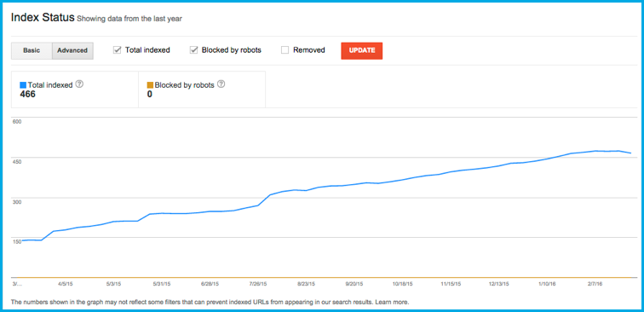
Task: Select the Advanced tab
Action: tap(72, 50)
